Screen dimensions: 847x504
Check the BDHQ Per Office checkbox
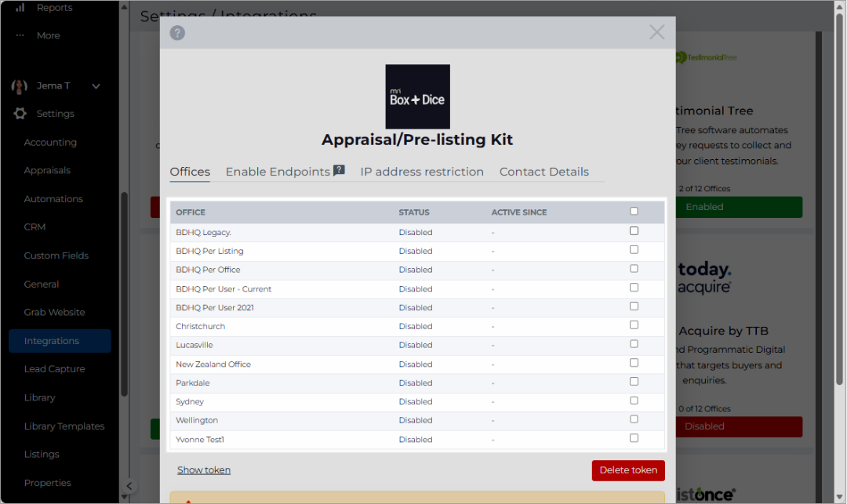tap(634, 269)
